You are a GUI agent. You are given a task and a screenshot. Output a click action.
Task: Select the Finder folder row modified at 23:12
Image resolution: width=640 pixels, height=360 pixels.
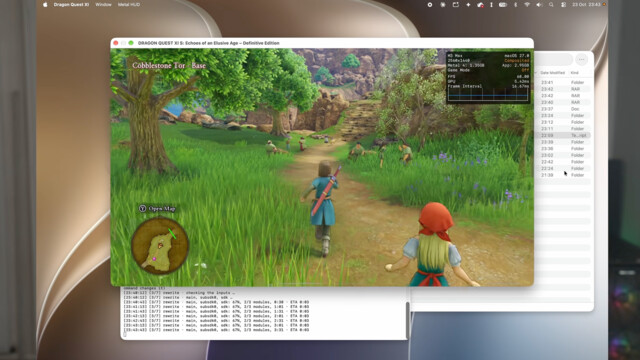click(x=563, y=122)
